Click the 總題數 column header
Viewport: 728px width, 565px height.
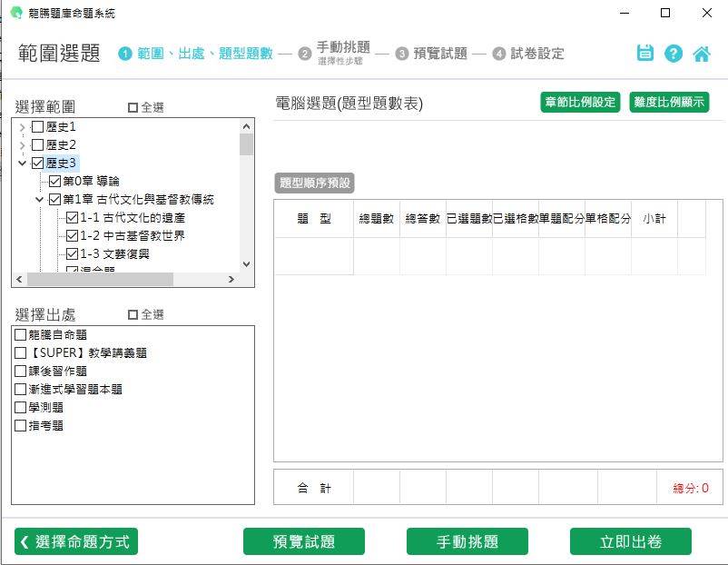coord(377,219)
